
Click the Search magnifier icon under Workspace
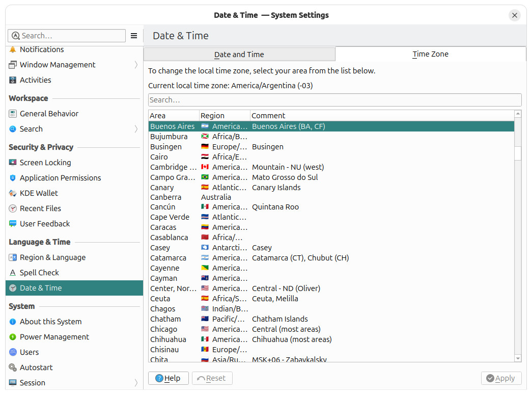[x=13, y=129]
